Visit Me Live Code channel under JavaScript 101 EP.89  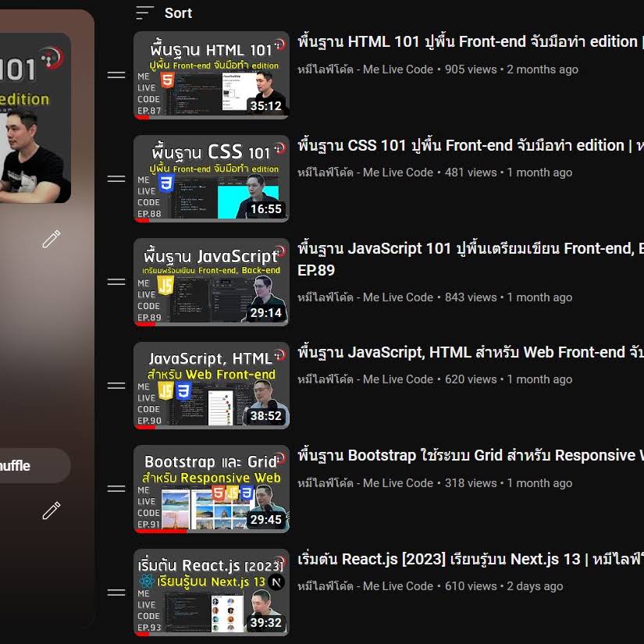pos(365,297)
